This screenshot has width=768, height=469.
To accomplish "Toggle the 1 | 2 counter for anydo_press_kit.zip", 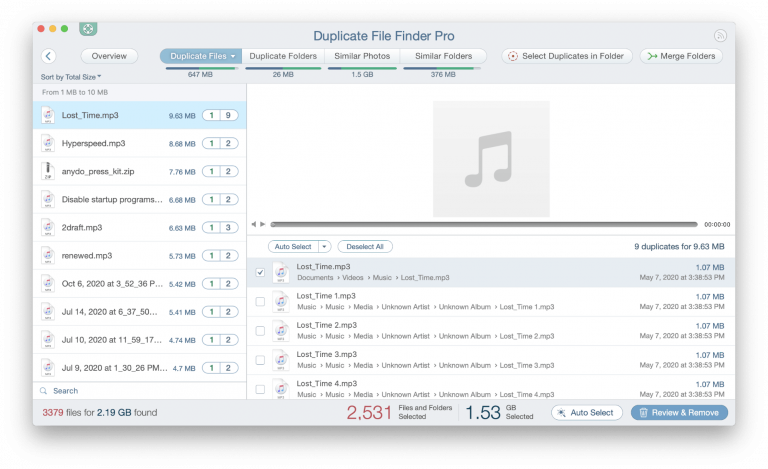I will coord(220,171).
